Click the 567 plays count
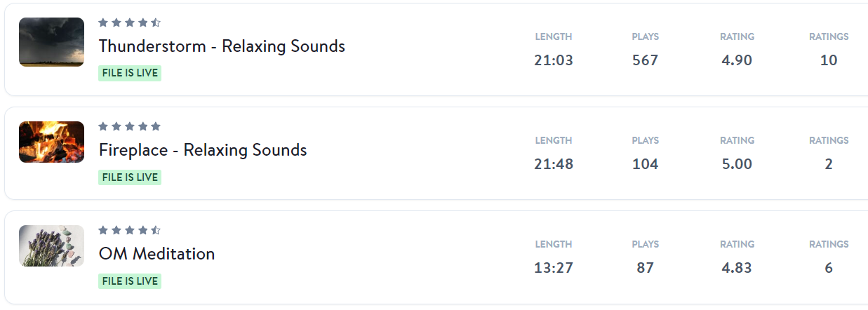 click(645, 60)
